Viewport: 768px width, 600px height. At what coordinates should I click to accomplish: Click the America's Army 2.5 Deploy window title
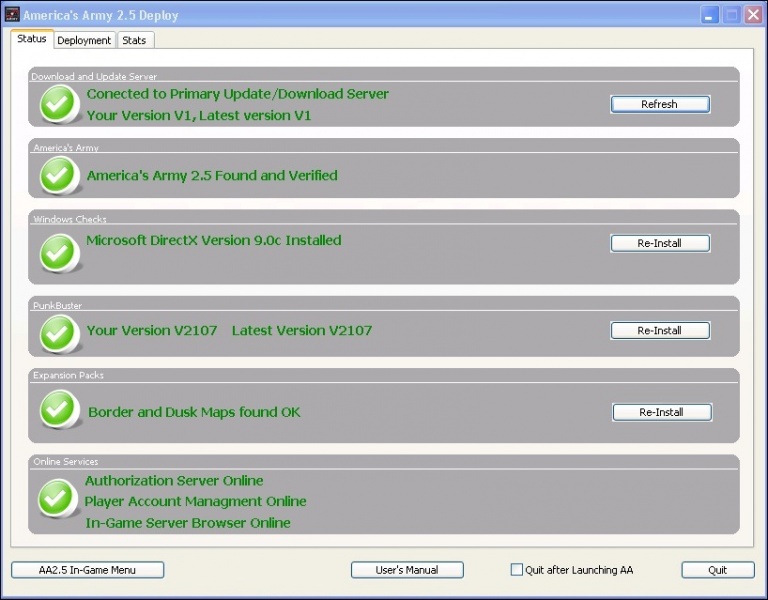pyautogui.click(x=101, y=15)
